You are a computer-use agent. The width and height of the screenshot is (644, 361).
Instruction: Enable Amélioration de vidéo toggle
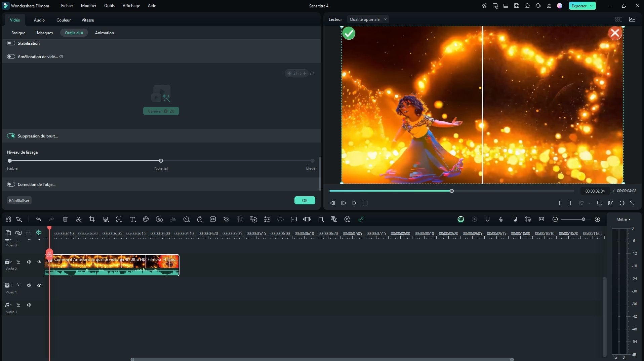point(11,56)
